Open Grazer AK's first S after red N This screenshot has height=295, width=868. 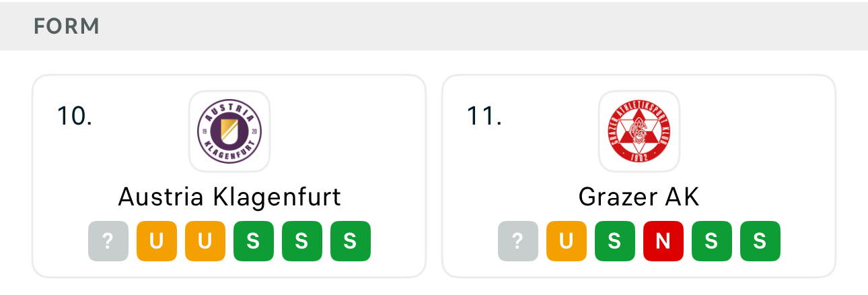(x=712, y=241)
